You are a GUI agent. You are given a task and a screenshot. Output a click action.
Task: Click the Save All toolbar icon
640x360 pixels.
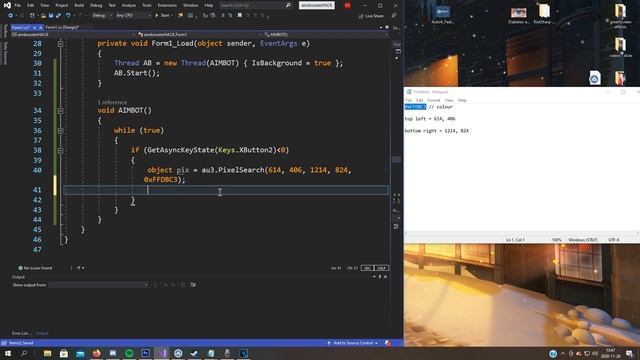58,16
